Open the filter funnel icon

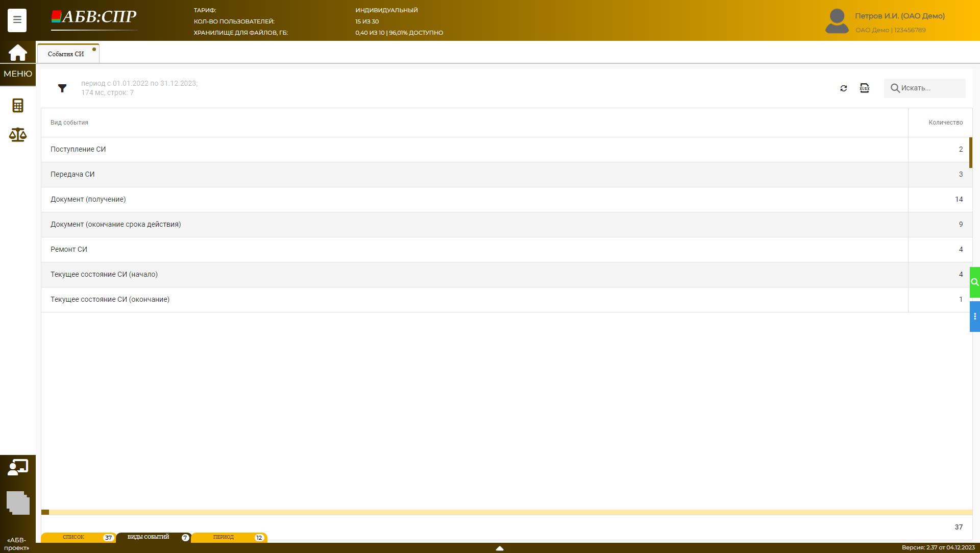pos(62,88)
